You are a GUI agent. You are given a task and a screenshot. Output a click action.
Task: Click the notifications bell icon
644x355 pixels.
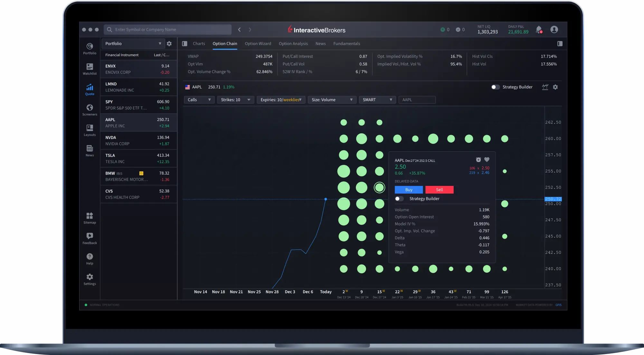[539, 30]
